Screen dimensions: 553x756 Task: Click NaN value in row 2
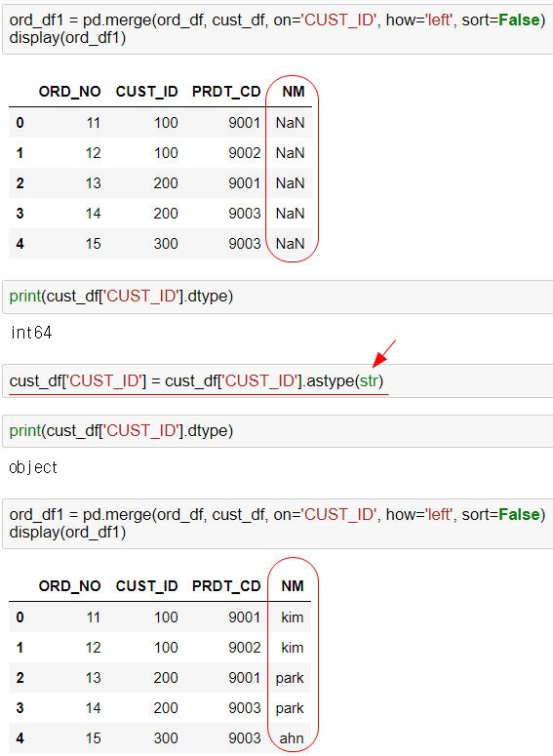[291, 183]
